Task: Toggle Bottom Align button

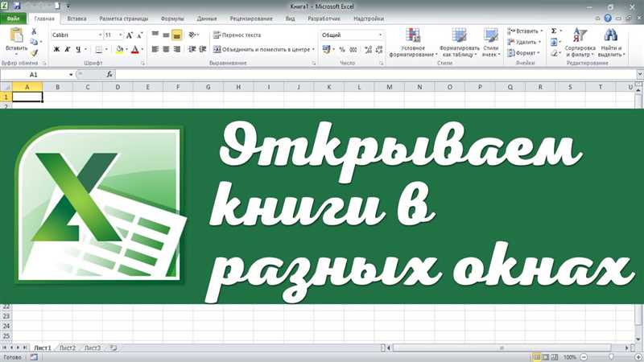Action: point(176,35)
